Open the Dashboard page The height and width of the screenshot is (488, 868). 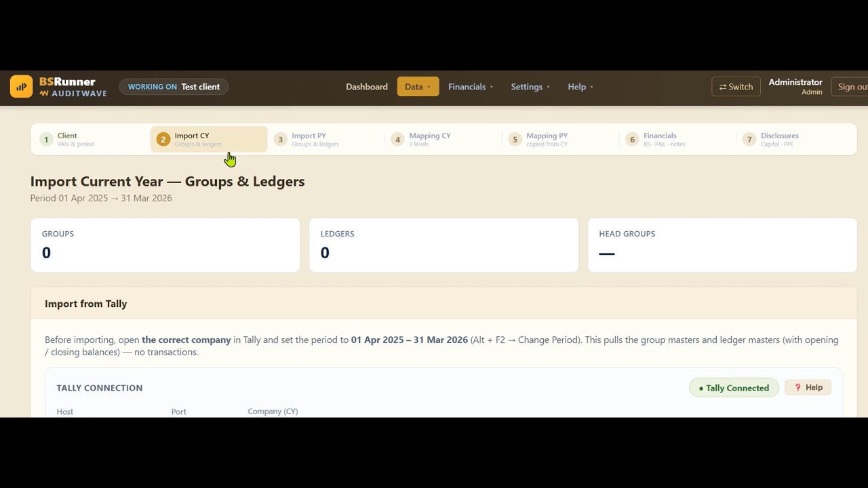pyautogui.click(x=367, y=87)
